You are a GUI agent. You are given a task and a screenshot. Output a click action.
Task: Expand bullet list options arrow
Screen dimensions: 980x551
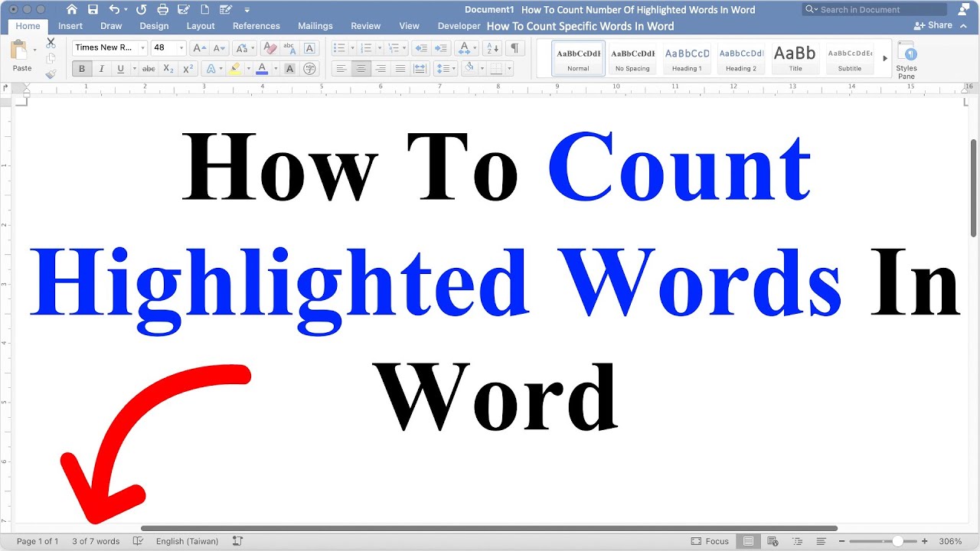[x=353, y=47]
